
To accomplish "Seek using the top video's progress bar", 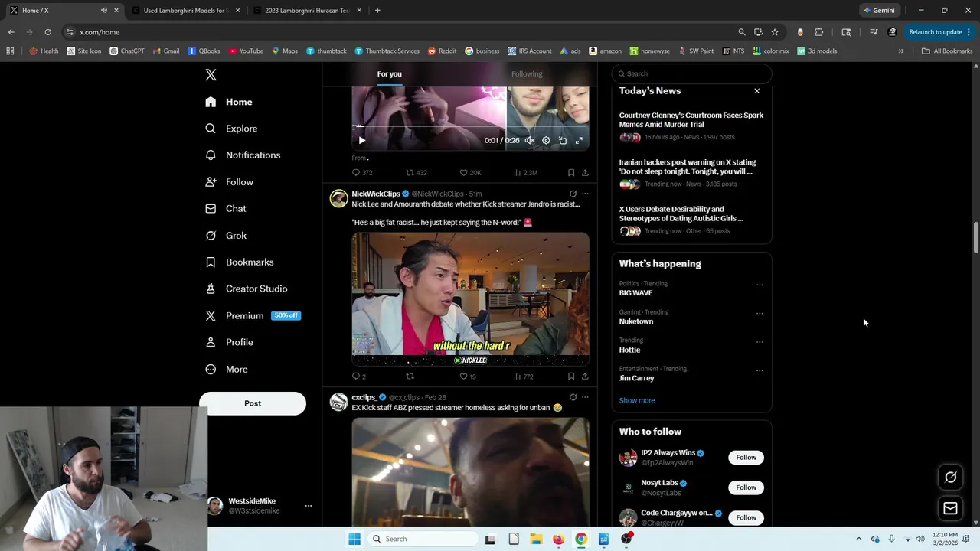I will 470,127.
